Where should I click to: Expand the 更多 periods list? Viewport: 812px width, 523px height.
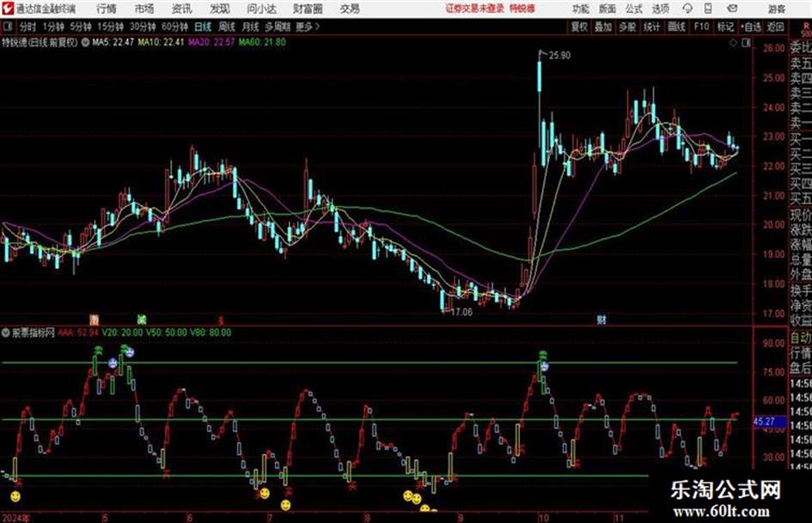(308, 27)
